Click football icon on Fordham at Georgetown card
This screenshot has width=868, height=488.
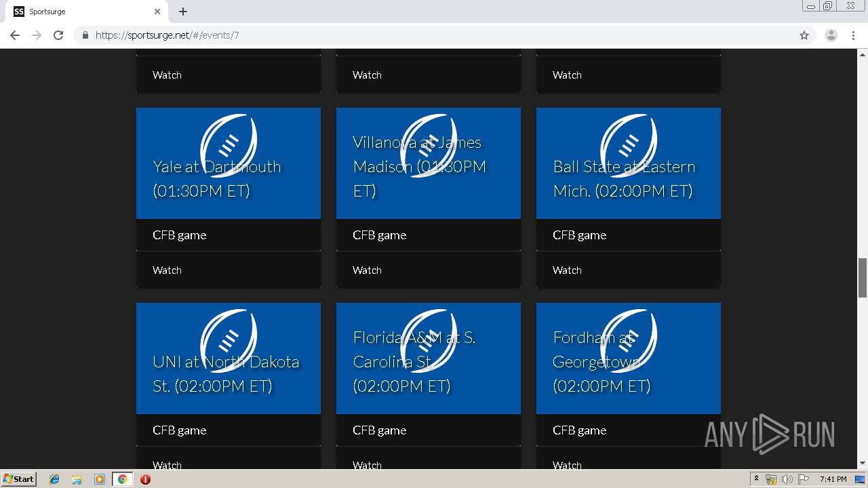coord(629,341)
